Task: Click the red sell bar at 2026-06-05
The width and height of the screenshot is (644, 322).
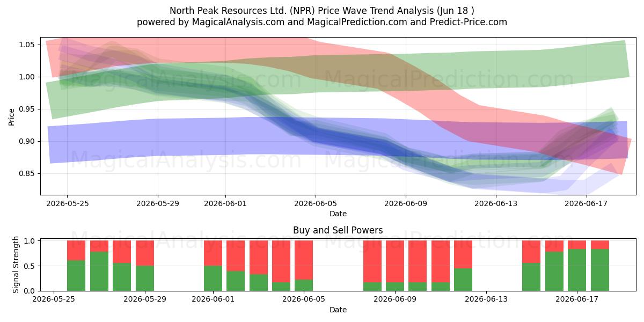Action: (304, 260)
